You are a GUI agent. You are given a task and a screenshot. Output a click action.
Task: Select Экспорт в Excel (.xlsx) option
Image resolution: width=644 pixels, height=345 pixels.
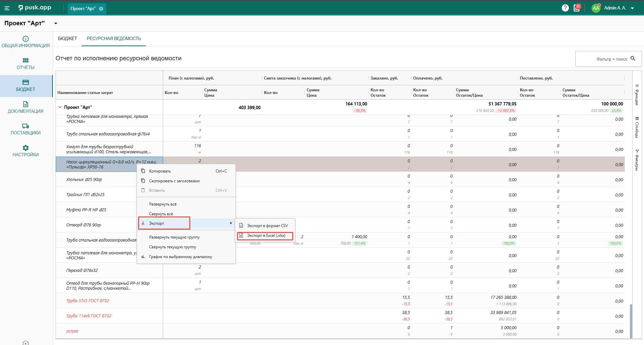pos(266,236)
